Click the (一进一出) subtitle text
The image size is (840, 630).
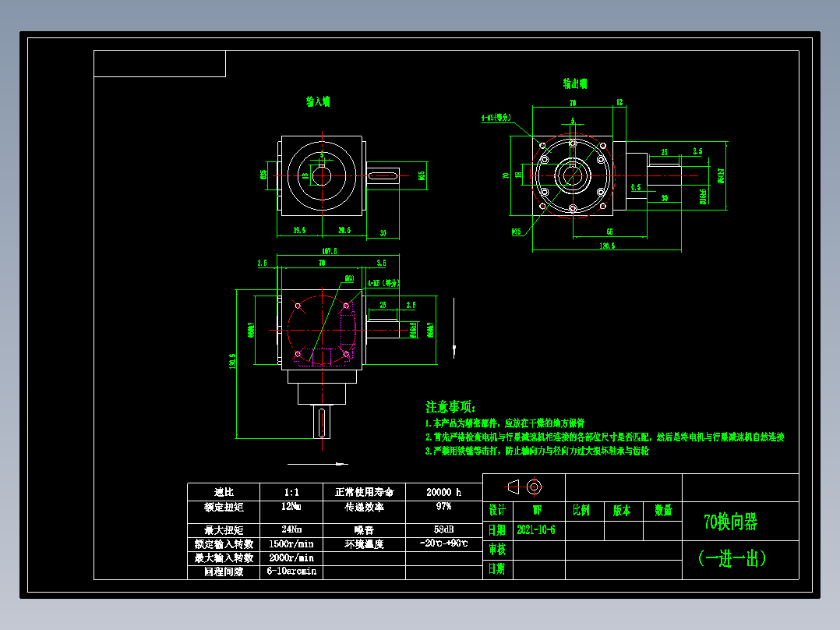[732, 558]
